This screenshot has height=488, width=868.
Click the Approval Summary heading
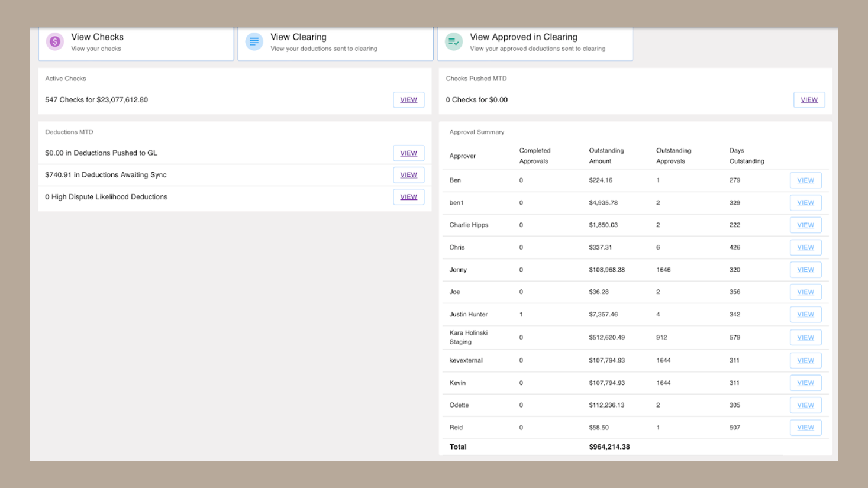(x=477, y=132)
